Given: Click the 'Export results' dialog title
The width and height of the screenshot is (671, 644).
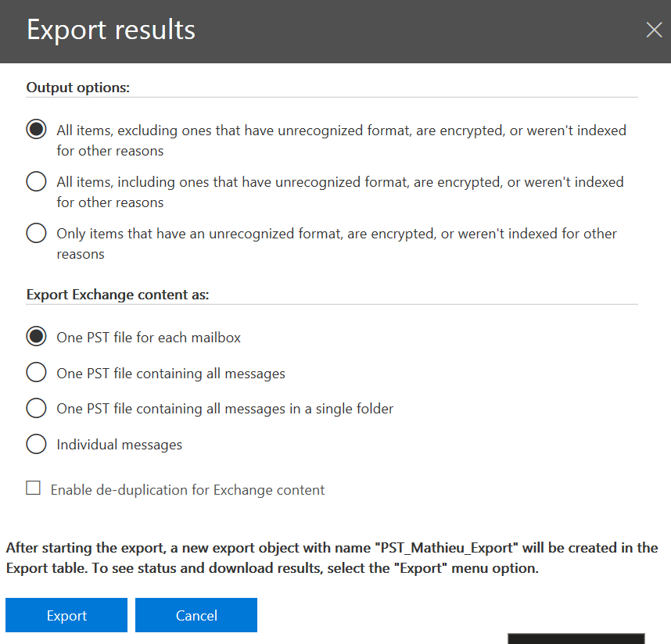Looking at the screenshot, I should [x=111, y=30].
